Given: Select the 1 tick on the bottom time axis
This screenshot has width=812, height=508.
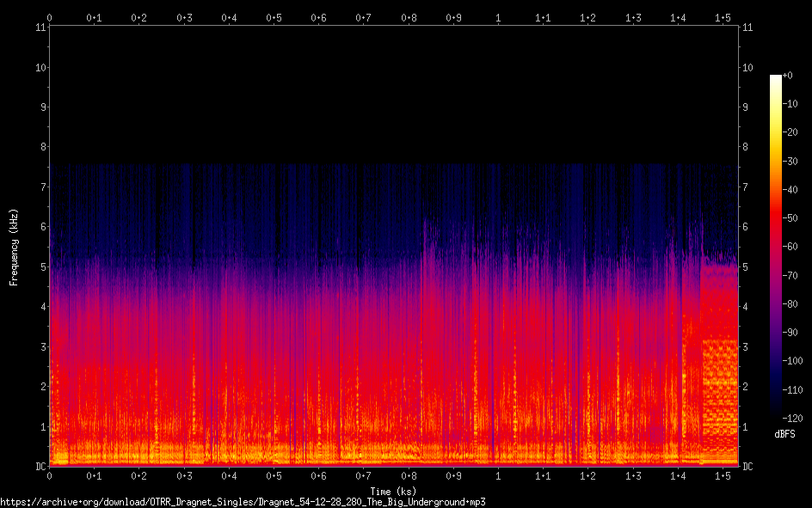Looking at the screenshot, I should 498,476.
